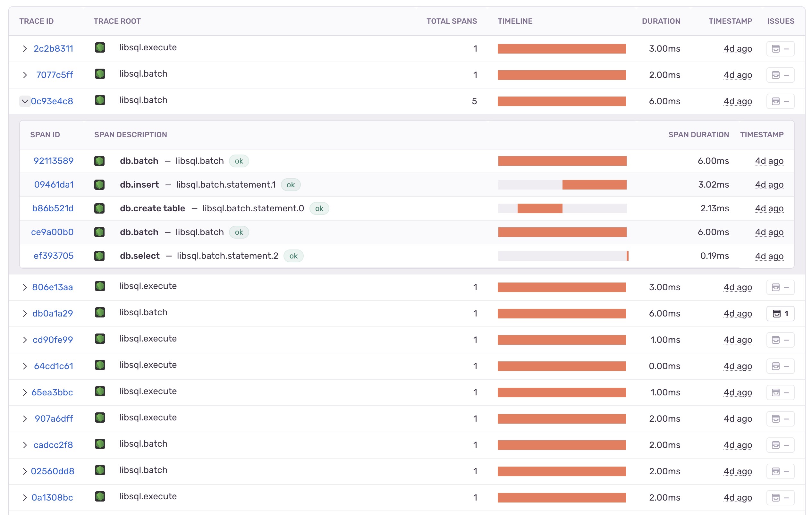
Task: Click the db.insert span timeline bar
Action: pyautogui.click(x=594, y=185)
